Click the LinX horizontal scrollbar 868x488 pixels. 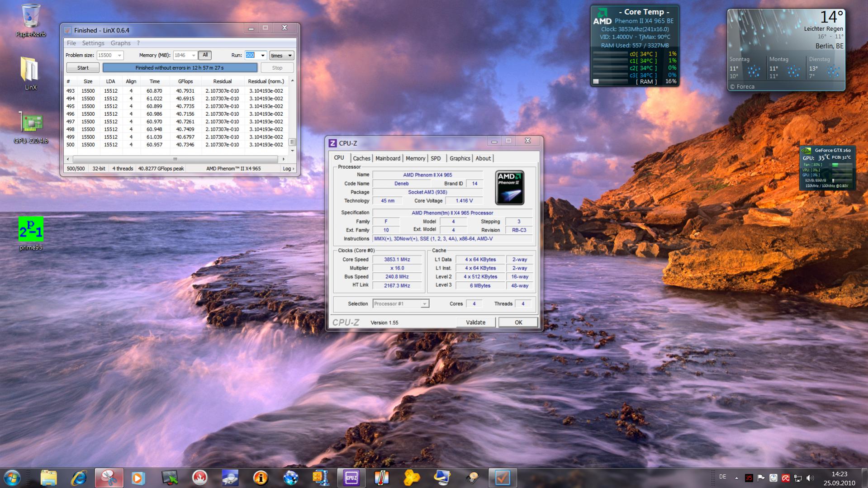tap(175, 159)
